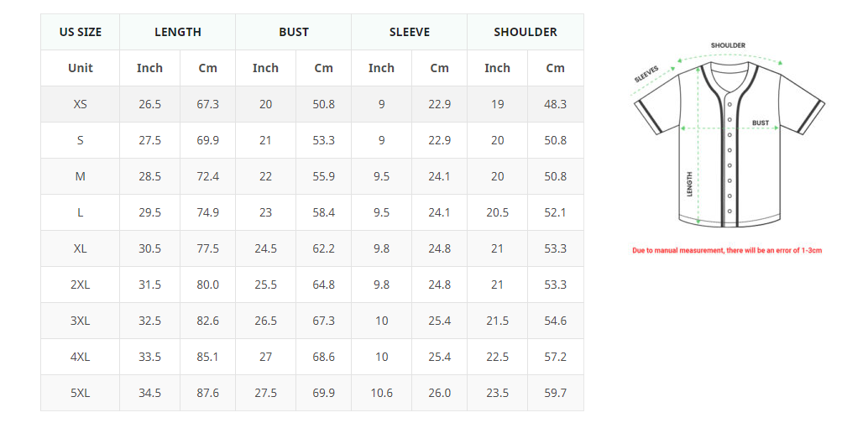Image resolution: width=868 pixels, height=423 pixels.
Task: Click the 3XL size row label
Action: coord(81,321)
